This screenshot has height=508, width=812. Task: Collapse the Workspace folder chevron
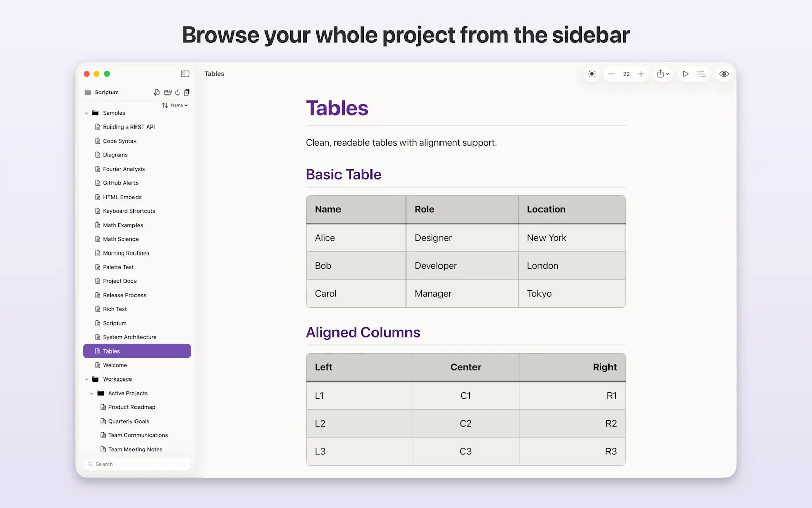click(x=87, y=379)
